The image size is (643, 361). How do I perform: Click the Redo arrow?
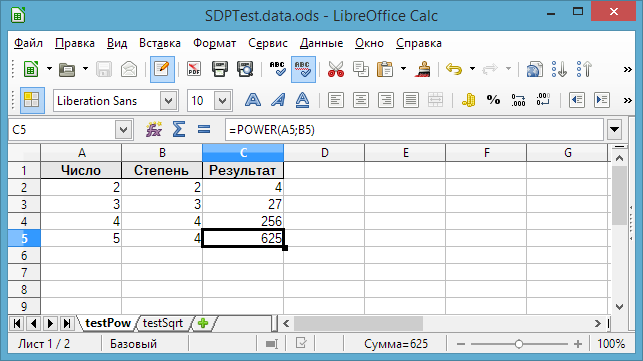(490, 69)
